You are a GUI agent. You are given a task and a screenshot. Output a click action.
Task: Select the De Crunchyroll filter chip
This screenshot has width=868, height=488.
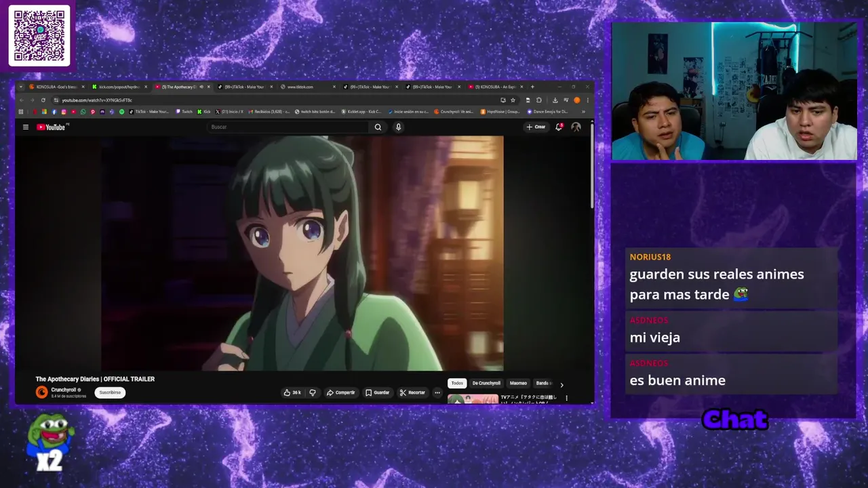pos(486,383)
